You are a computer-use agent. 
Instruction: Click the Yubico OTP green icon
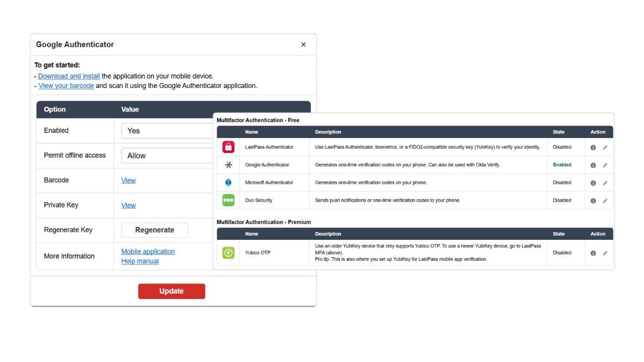(228, 253)
